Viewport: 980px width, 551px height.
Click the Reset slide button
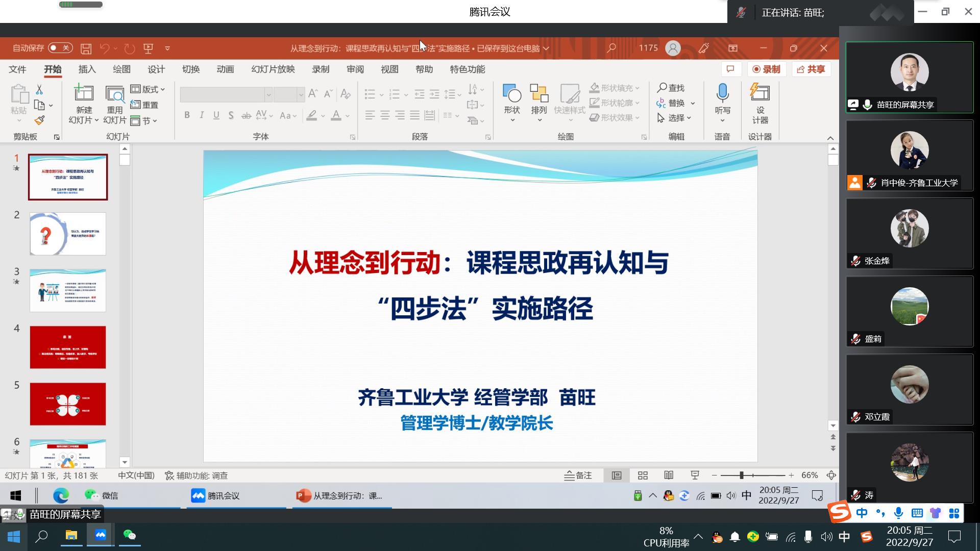144,105
